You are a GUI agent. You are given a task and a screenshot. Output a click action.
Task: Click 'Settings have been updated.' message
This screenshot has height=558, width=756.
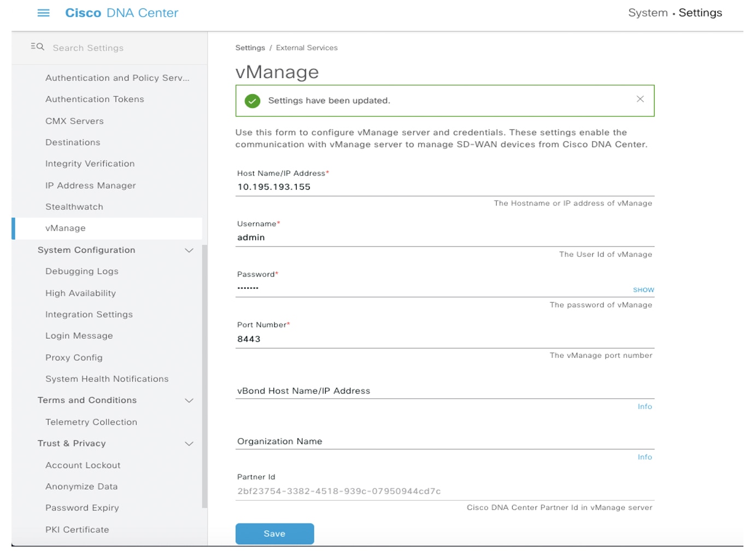(x=329, y=101)
